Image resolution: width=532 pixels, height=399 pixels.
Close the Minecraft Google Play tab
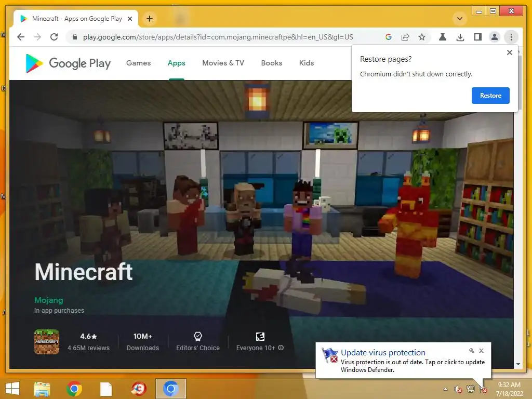pyautogui.click(x=130, y=19)
